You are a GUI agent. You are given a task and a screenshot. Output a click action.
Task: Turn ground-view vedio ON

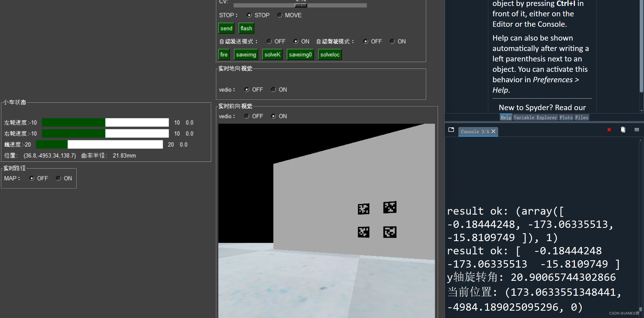point(273,90)
